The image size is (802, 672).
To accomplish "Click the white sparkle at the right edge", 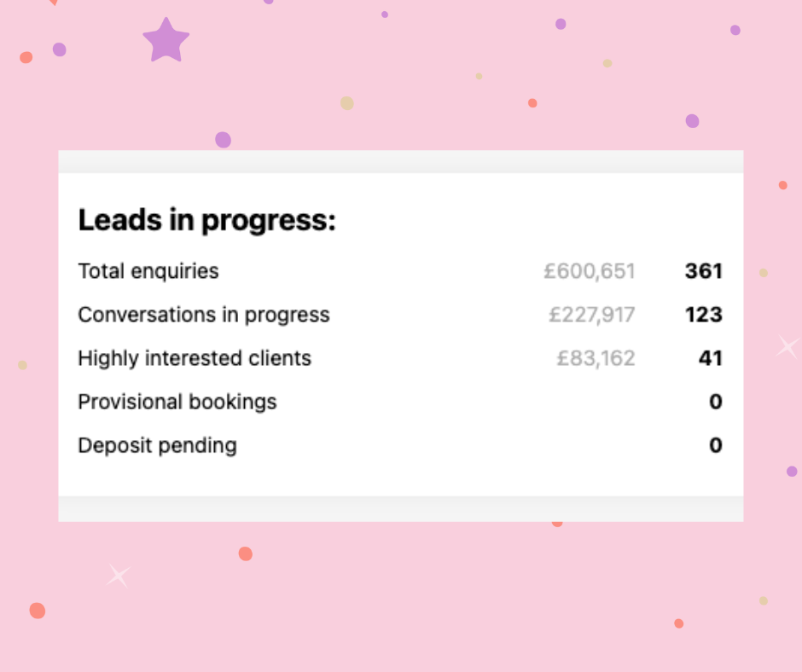I will click(x=787, y=346).
